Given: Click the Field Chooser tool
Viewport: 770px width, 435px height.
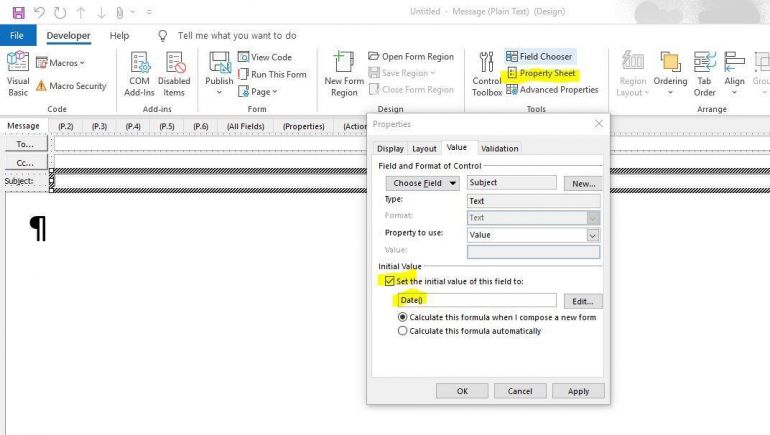Looking at the screenshot, I should [x=538, y=57].
